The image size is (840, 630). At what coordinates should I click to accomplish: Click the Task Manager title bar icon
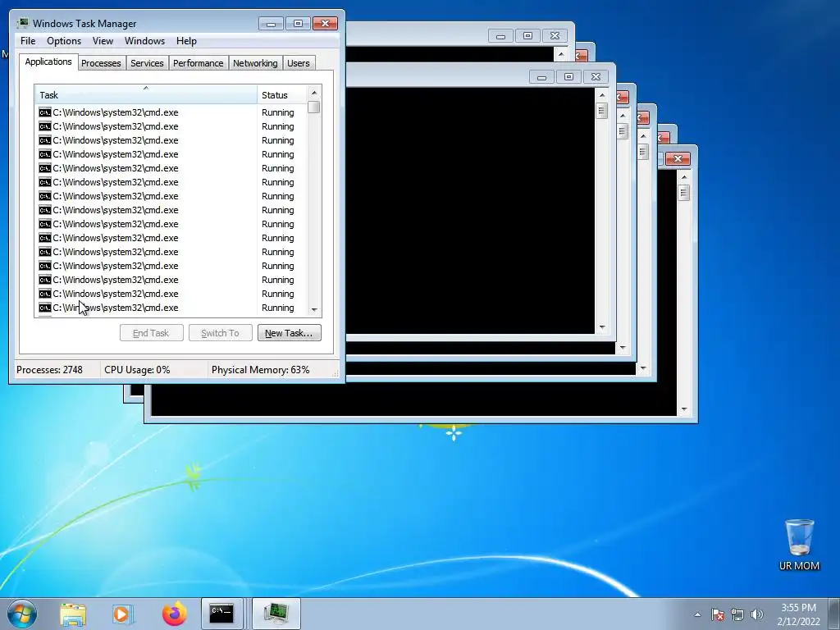(x=23, y=23)
